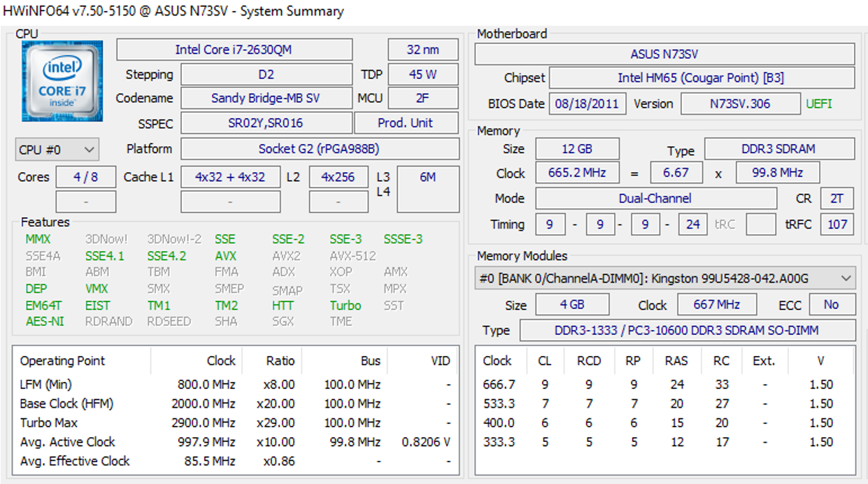Image resolution: width=868 pixels, height=484 pixels.
Task: Click the EM64T feature flag
Action: point(43,306)
